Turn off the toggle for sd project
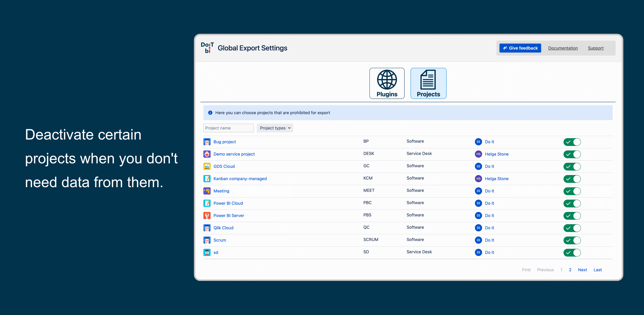The image size is (644, 315). click(572, 253)
